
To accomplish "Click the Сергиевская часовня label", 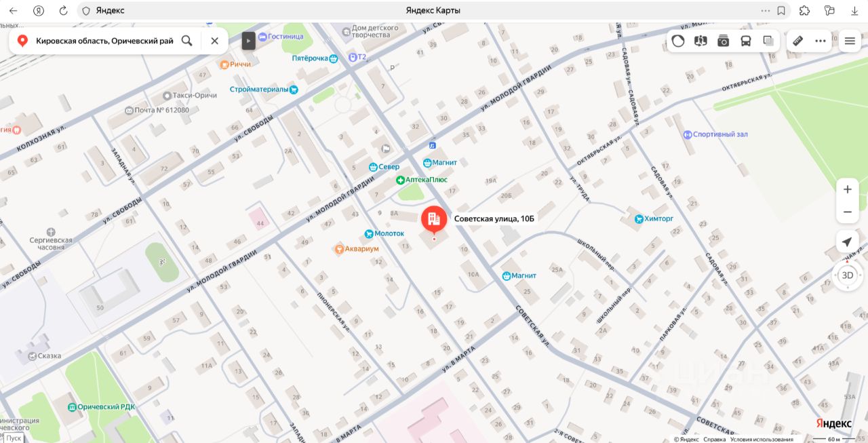I will 51,244.
